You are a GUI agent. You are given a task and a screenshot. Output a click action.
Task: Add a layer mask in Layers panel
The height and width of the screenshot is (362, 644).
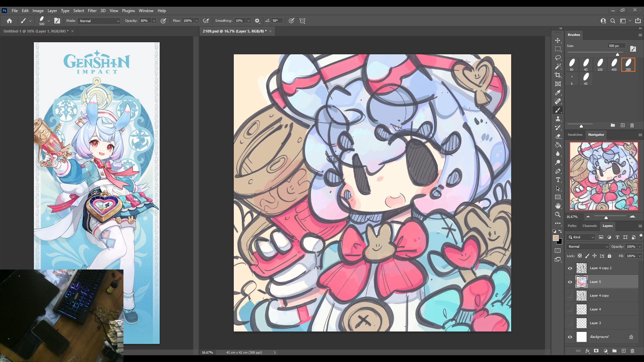click(596, 351)
